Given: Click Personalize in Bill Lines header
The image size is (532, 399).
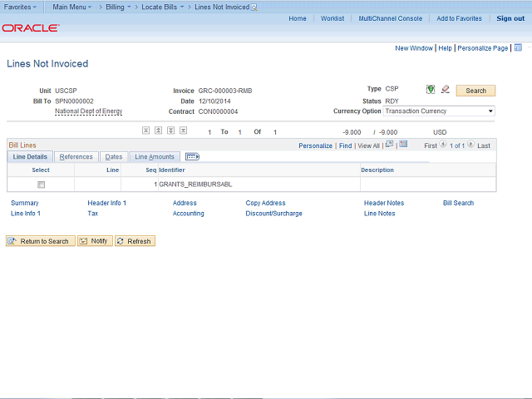Looking at the screenshot, I should click(316, 145).
